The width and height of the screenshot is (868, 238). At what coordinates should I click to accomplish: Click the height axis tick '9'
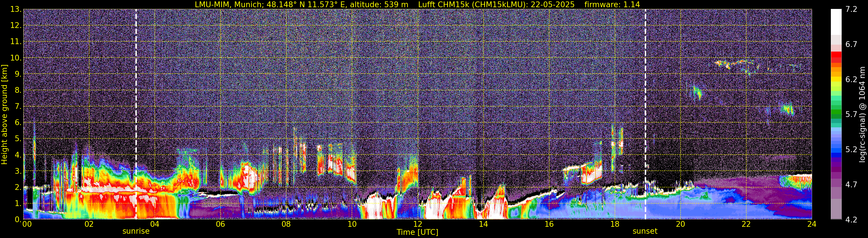[18, 74]
